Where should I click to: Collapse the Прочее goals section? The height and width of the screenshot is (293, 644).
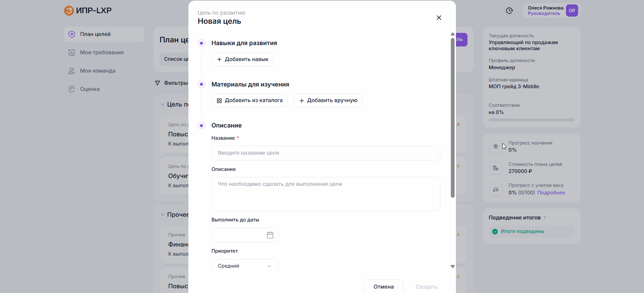[x=163, y=215]
